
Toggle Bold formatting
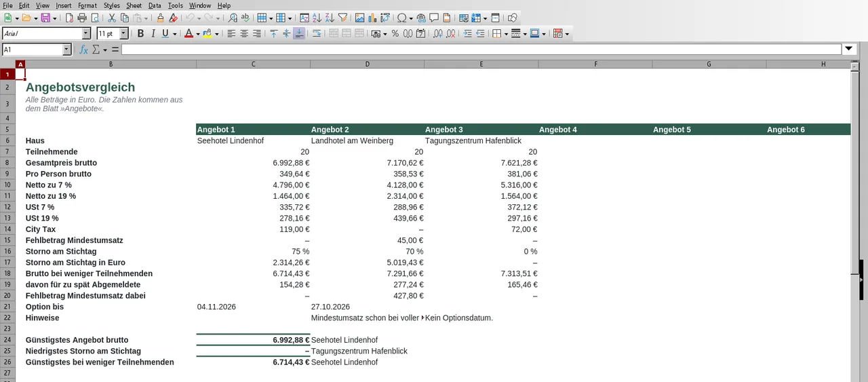(x=140, y=33)
